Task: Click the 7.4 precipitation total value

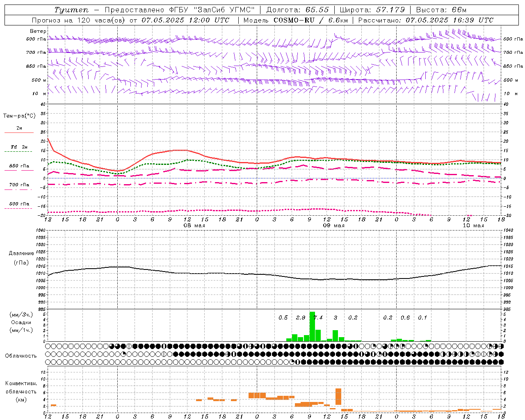Action: (318, 318)
